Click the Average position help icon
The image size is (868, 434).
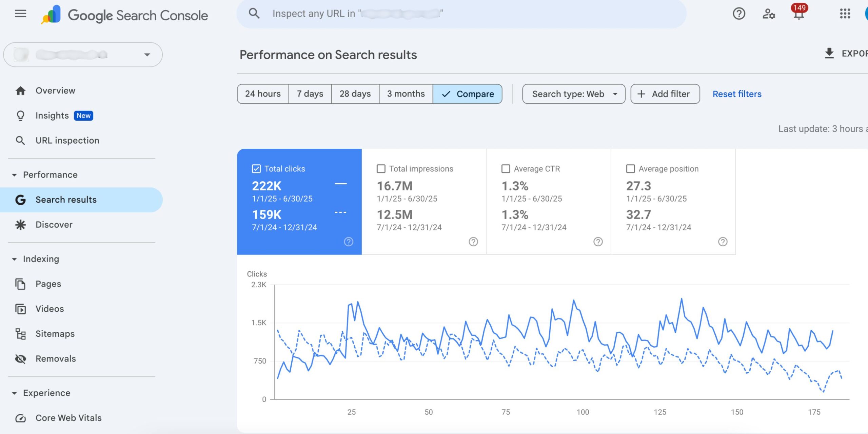click(723, 242)
